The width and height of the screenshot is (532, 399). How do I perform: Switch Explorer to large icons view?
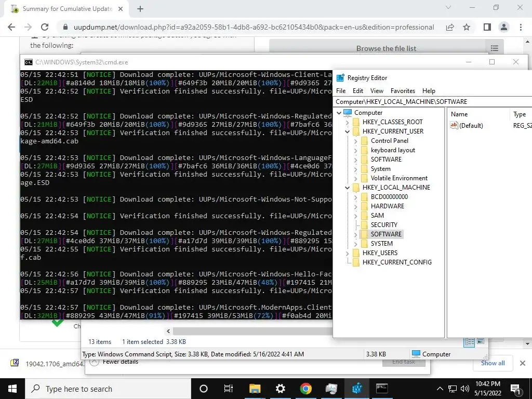[481, 341]
